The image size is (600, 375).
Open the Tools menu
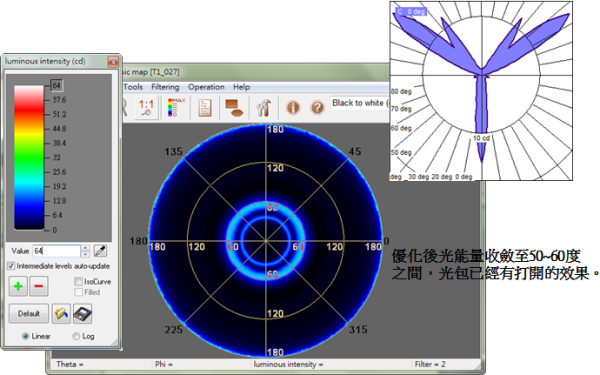pos(133,87)
